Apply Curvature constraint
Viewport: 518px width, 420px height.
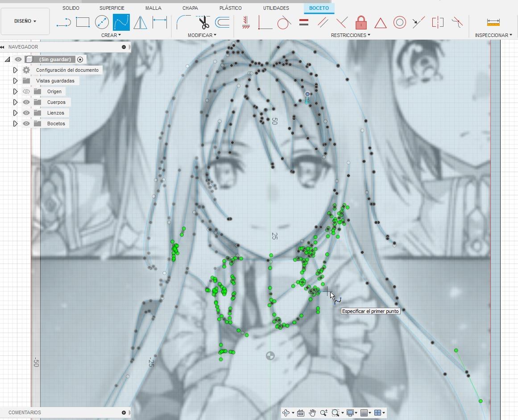coord(457,22)
